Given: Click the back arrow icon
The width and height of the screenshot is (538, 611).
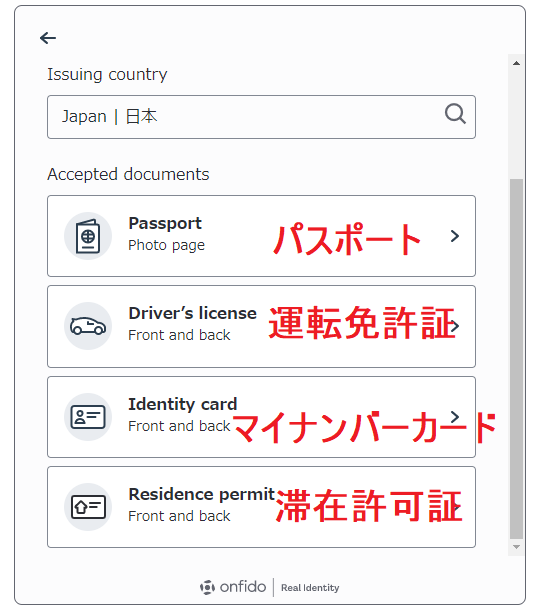Looking at the screenshot, I should click(x=48, y=38).
